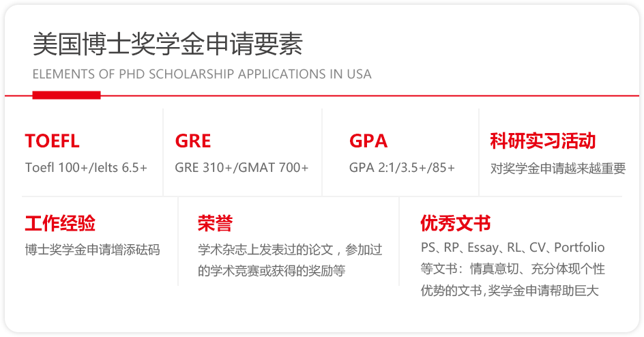
Task: Open the 科研实习活动 heading
Action: click(543, 141)
